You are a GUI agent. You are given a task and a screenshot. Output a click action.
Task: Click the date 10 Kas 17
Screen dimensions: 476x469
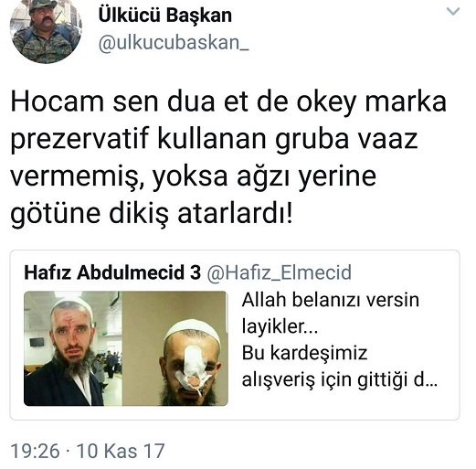click(x=121, y=451)
